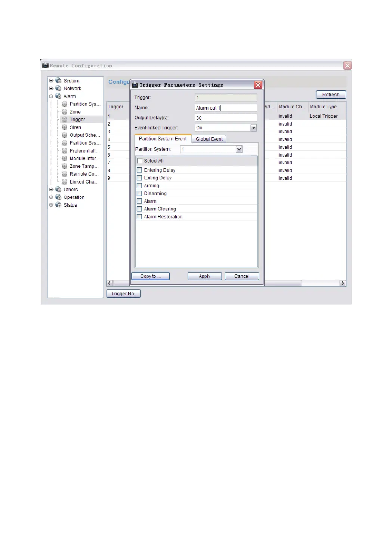Enable the Entering Delay event

(x=139, y=170)
